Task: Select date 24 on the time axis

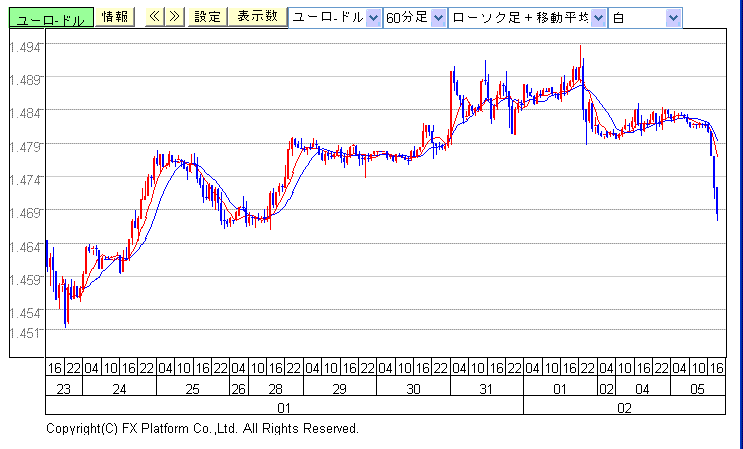Action: [x=119, y=387]
